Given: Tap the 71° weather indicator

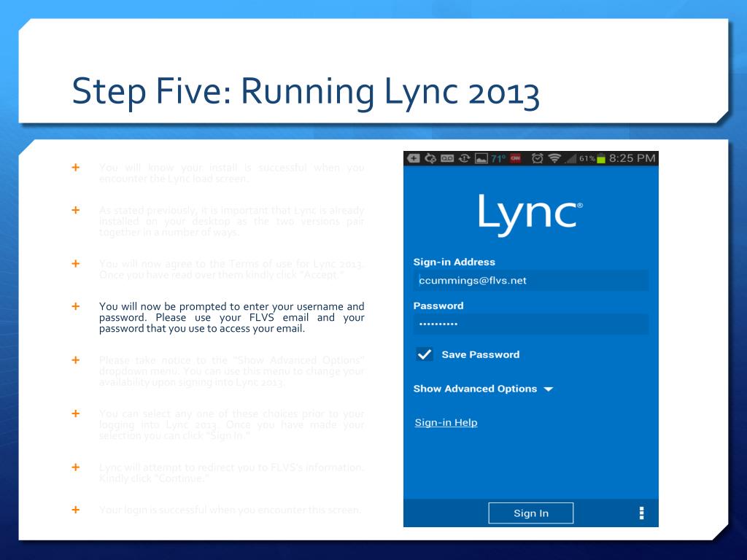Looking at the screenshot, I should [498, 158].
